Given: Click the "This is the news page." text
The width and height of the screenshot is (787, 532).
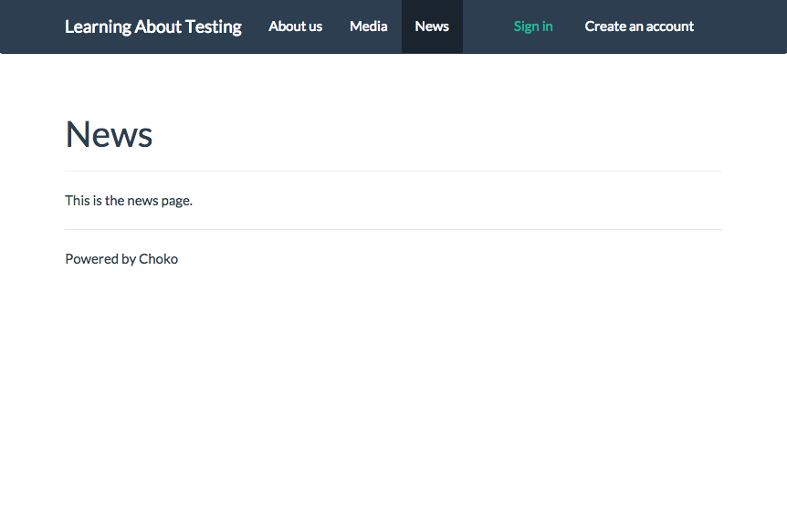Looking at the screenshot, I should click(129, 201).
